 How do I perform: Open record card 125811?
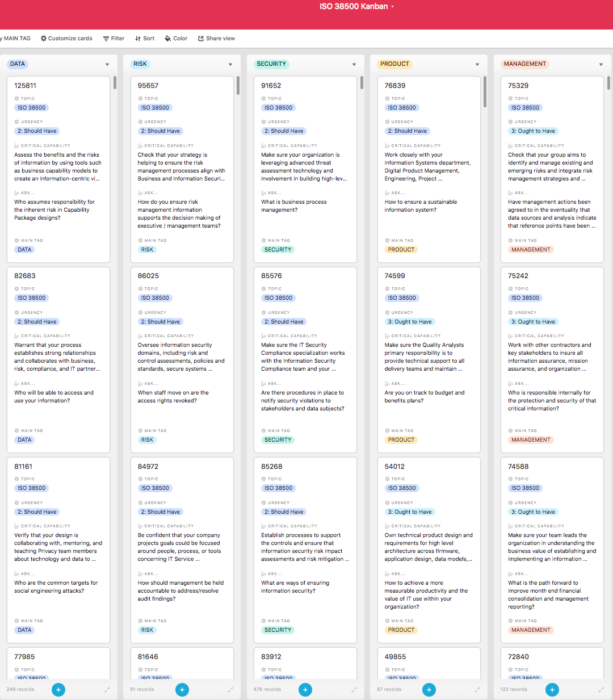point(58,169)
